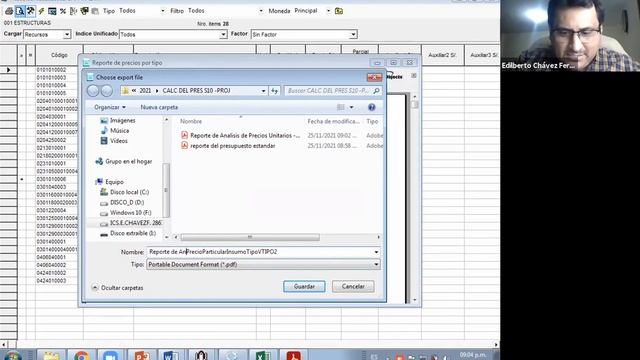Open Zoom from the taskbar
640x360 pixels.
coord(111,355)
